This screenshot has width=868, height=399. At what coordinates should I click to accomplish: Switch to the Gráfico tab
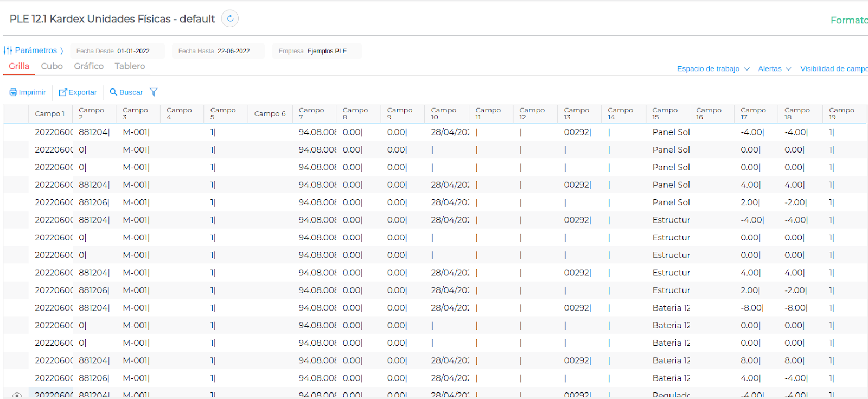coord(88,66)
